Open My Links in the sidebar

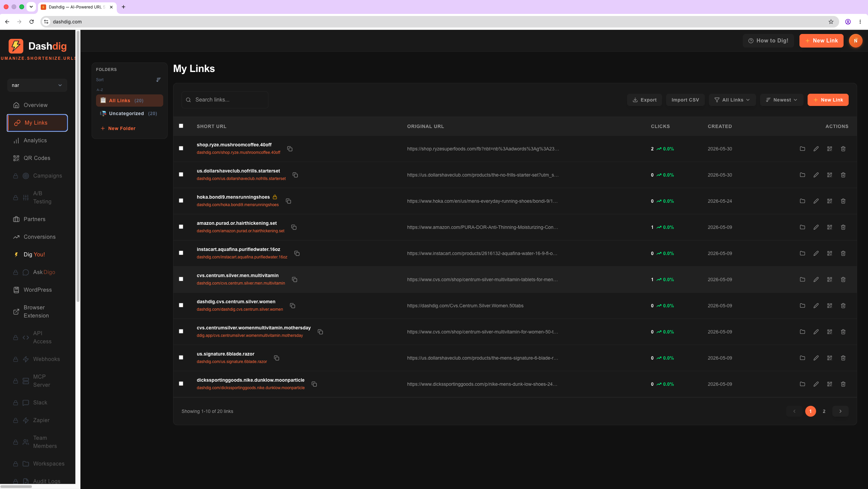coord(37,123)
